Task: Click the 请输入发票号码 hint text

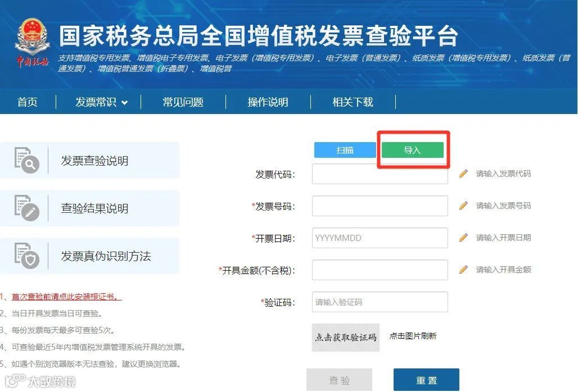Action: tap(503, 206)
